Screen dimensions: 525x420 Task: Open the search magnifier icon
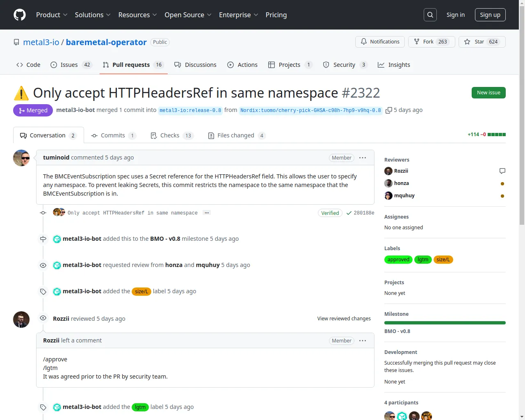(430, 15)
